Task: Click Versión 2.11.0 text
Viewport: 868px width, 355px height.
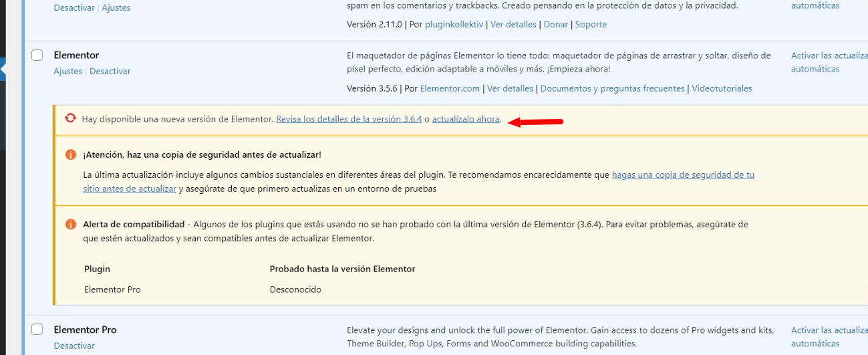Action: [x=375, y=24]
